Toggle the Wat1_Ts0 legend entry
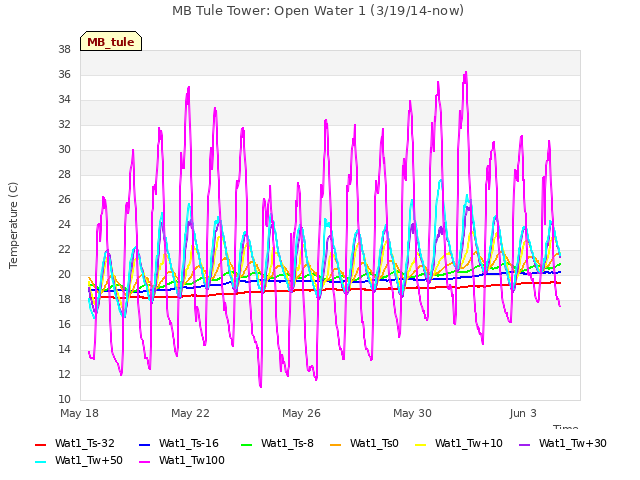This screenshot has width=640, height=480. pos(364,443)
